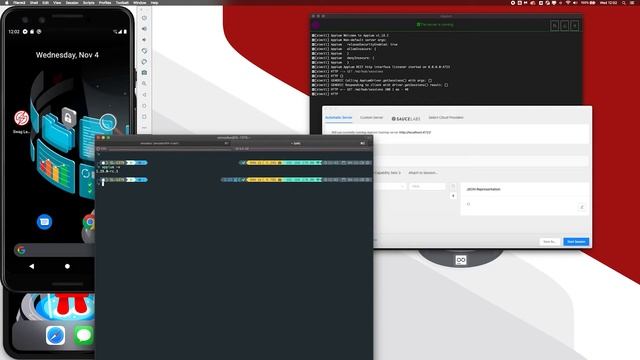The image size is (640, 360).
Task: Click the Stop Server icon in Appium server
Action: 575,26
